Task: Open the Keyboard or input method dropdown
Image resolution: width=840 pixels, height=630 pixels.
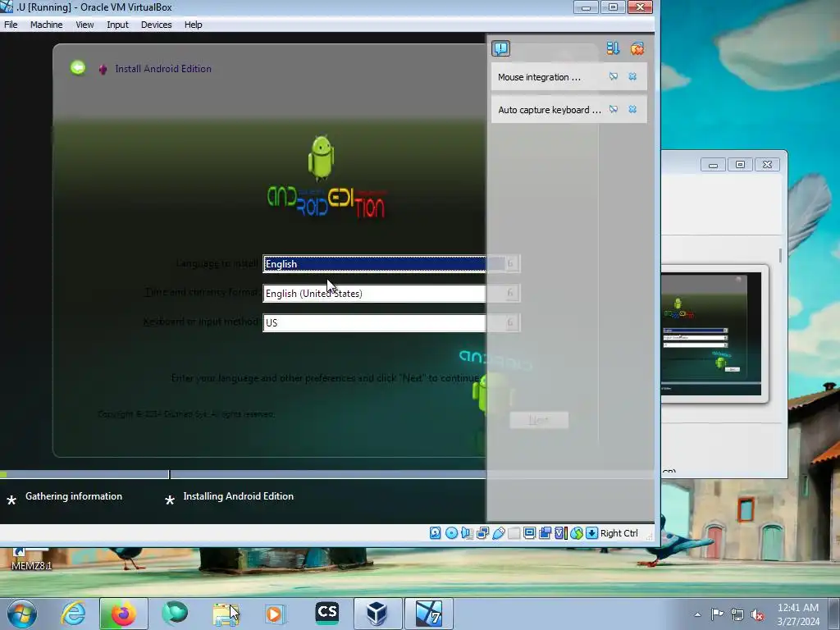Action: click(x=391, y=322)
